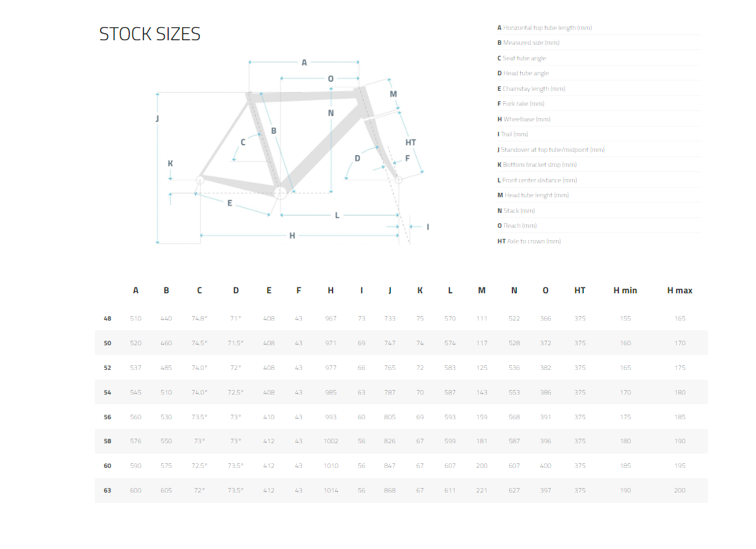
Task: Select the size 63 row label
Action: tap(107, 490)
